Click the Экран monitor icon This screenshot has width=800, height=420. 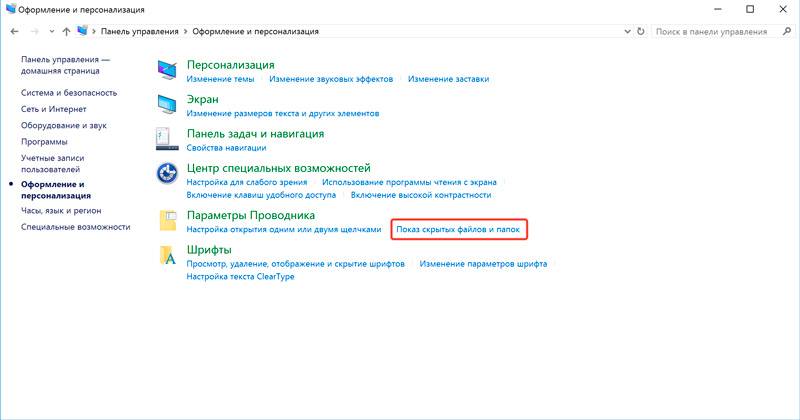pos(167,106)
